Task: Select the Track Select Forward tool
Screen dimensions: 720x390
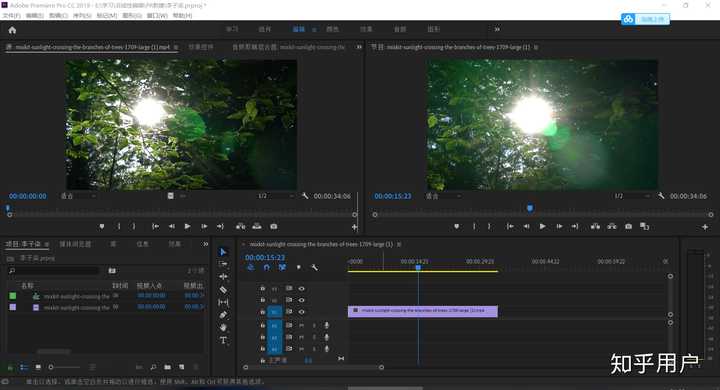Action: click(223, 264)
